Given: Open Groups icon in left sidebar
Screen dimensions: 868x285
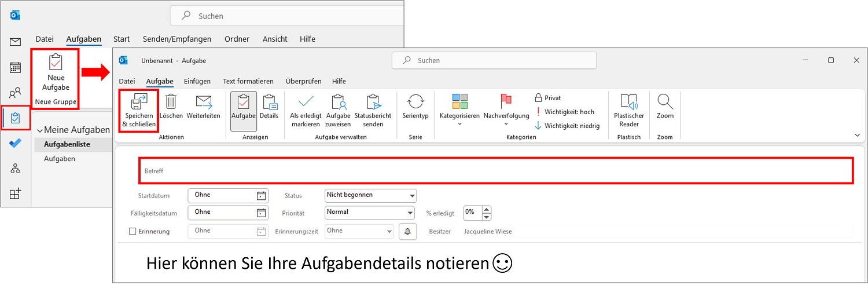Looking at the screenshot, I should (15, 169).
